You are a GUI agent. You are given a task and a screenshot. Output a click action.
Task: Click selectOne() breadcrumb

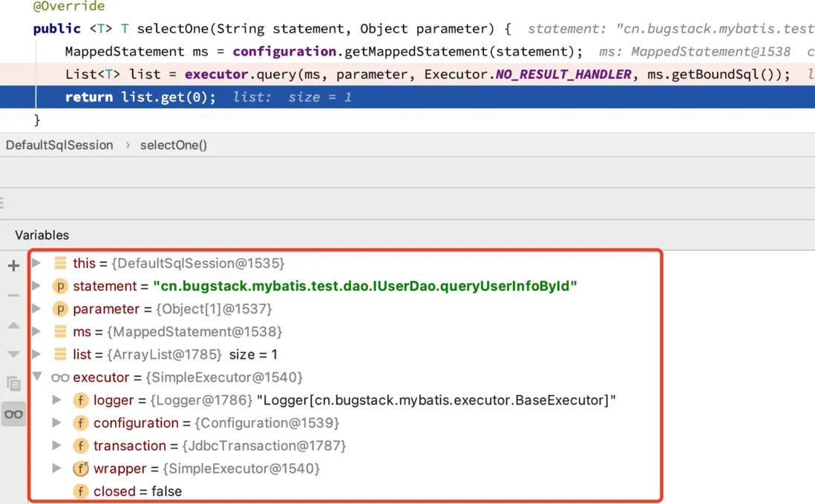click(174, 145)
